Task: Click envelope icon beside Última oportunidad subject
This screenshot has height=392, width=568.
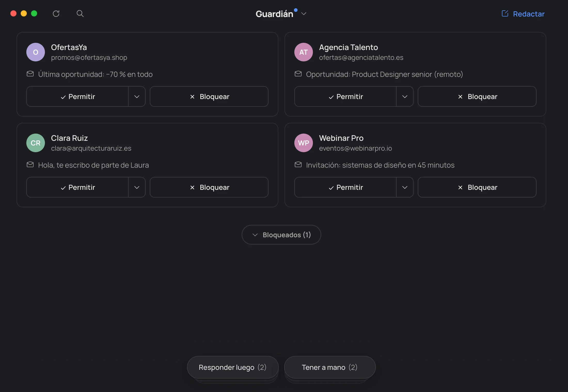Action: click(x=30, y=74)
